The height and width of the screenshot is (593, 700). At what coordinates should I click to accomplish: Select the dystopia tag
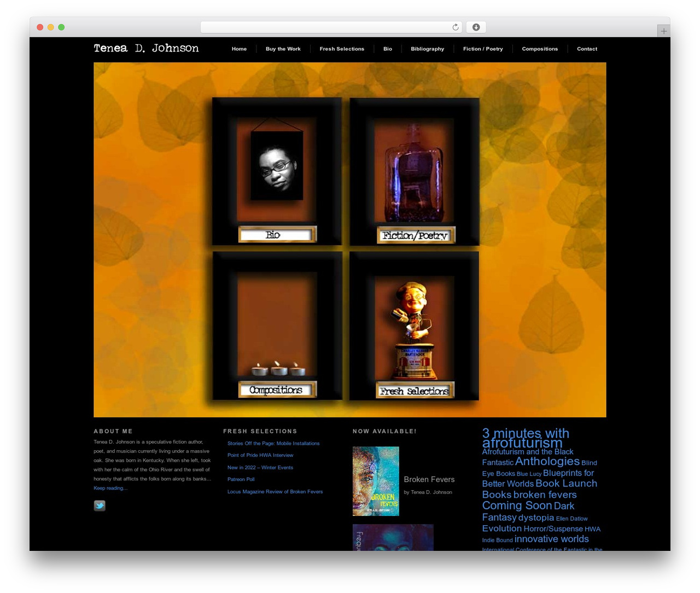536,518
